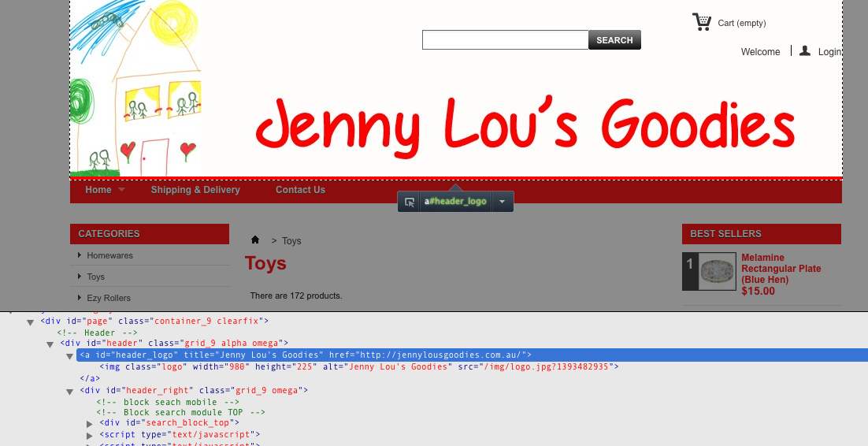Expand the first script type="text/javascript" node

click(x=90, y=436)
